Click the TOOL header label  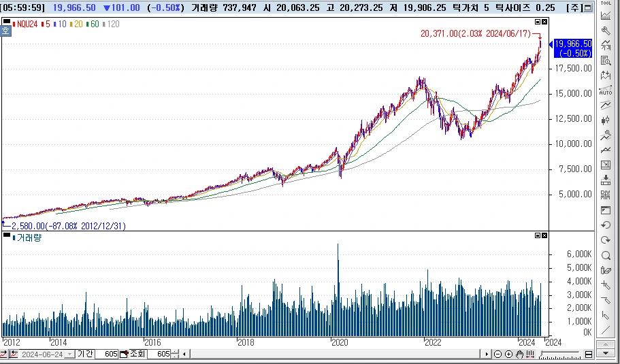(x=606, y=3)
